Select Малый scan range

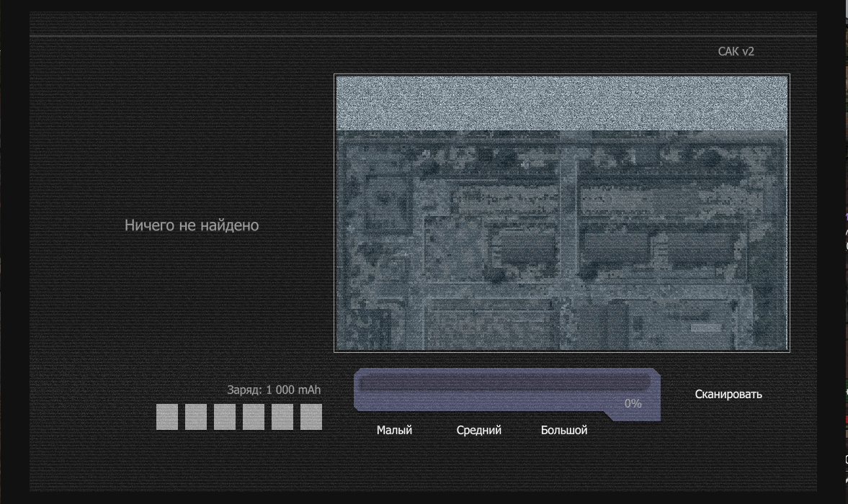tap(394, 430)
